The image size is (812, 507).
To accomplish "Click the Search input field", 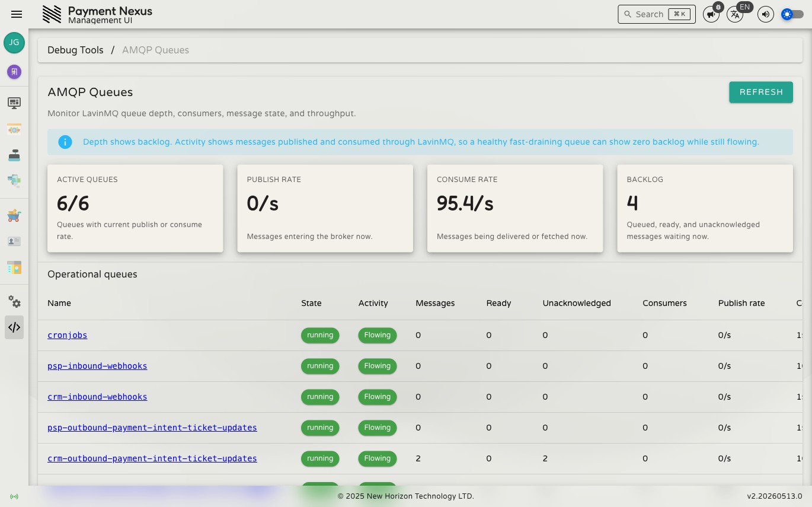I will [x=656, y=14].
